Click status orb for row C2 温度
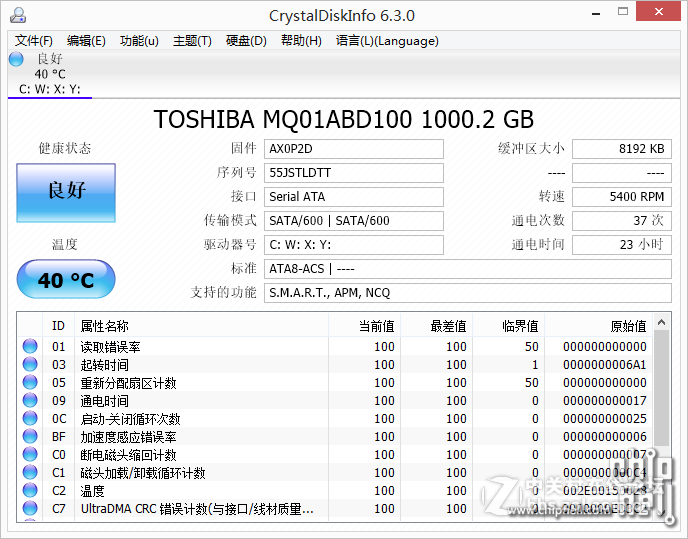Viewport: 688px width, 539px height. [x=30, y=490]
